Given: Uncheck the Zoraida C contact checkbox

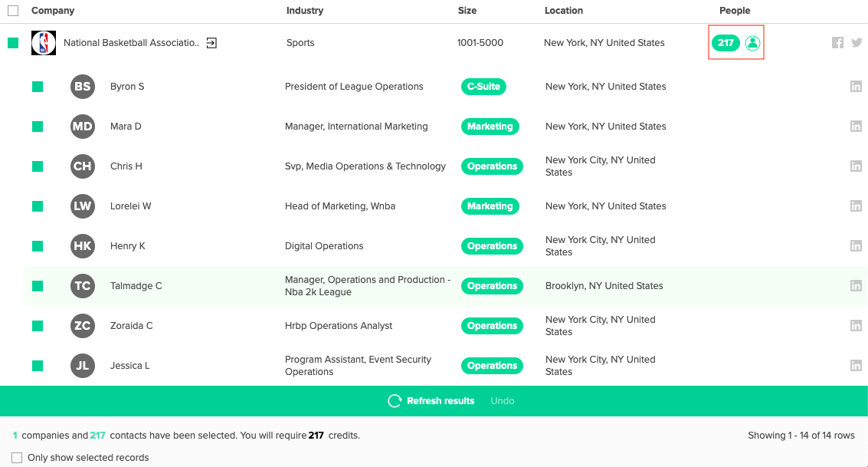Looking at the screenshot, I should tap(38, 326).
